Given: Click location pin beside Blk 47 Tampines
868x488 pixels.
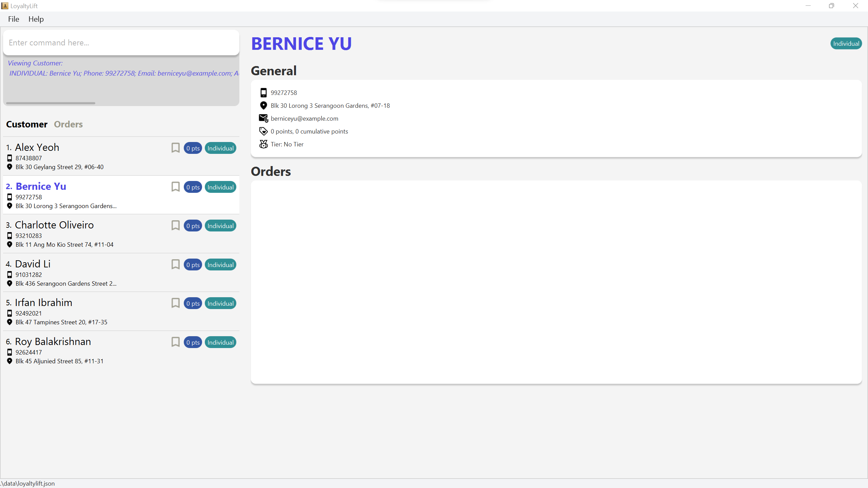Looking at the screenshot, I should pos(9,322).
